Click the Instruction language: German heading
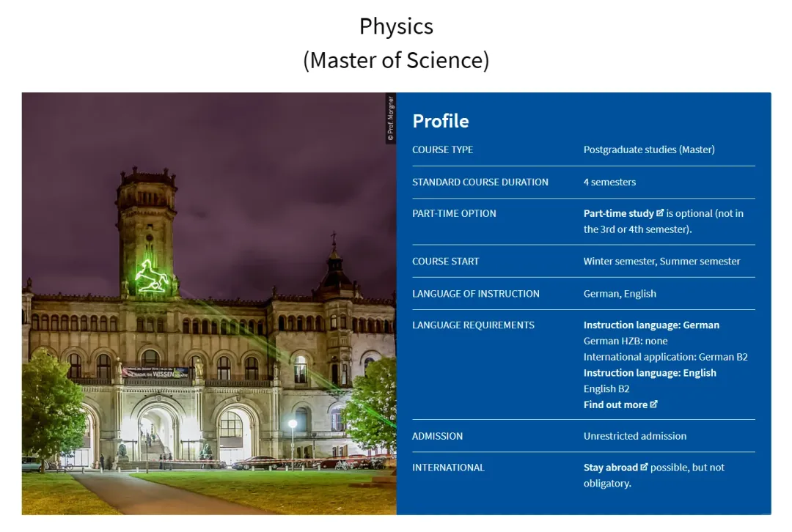This screenshot has width=792, height=532. click(651, 325)
